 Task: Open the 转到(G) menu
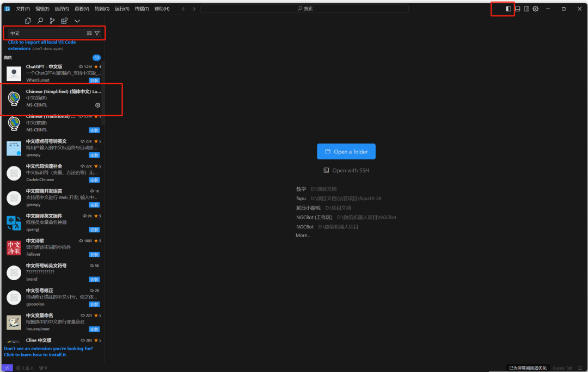(x=102, y=9)
